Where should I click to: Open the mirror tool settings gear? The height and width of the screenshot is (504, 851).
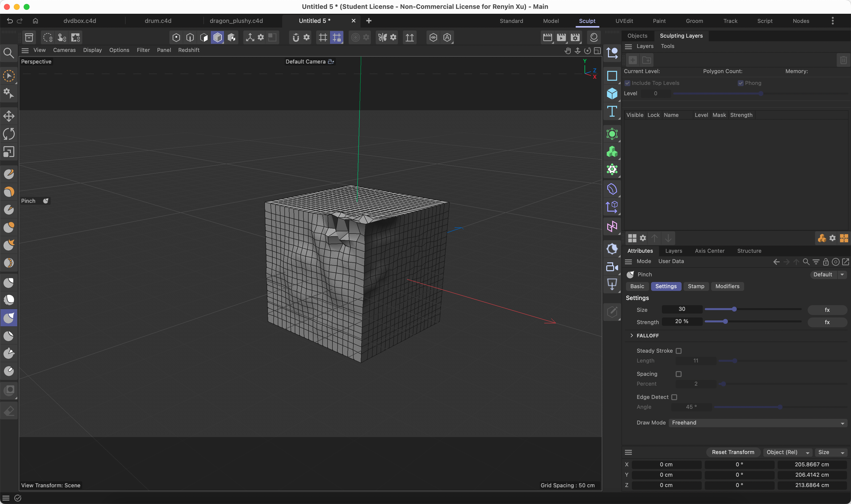[x=393, y=37]
